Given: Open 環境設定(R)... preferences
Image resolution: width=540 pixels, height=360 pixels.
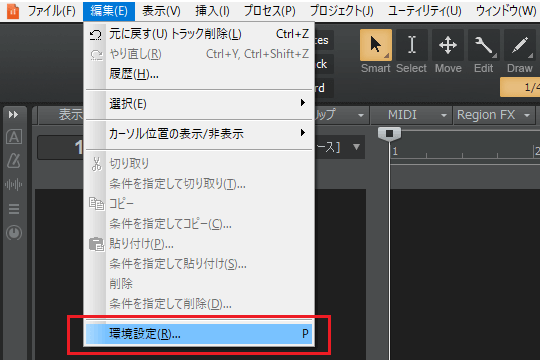Looking at the screenshot, I should click(x=199, y=333).
